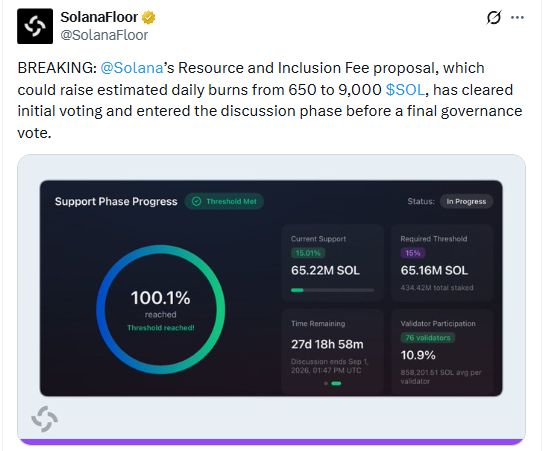Screen dimensions: 544x451
Task: Open the embedded dashboard image
Action: point(271,300)
